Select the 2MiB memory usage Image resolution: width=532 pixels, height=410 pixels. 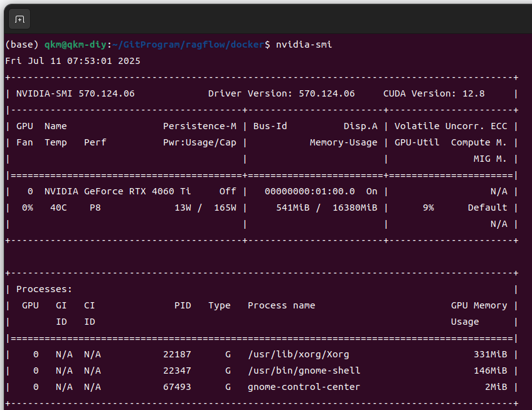pos(496,387)
